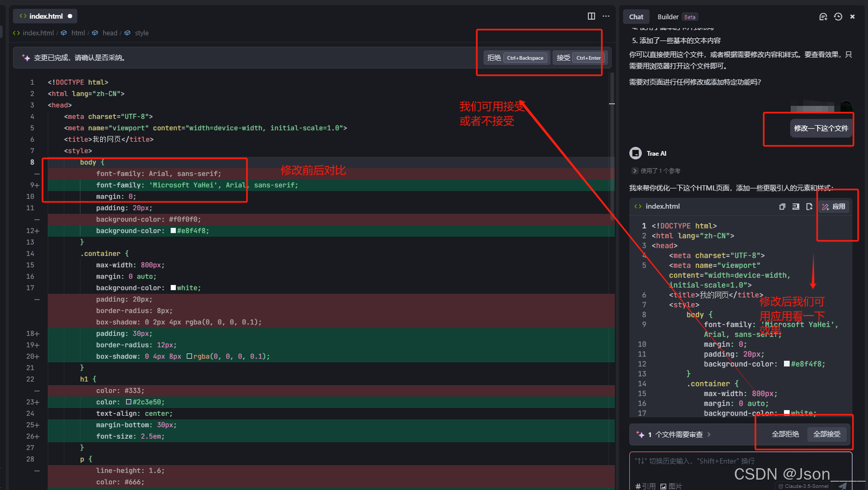This screenshot has height=490, width=868.
Task: Click the #2c3e50 color swatch
Action: coord(129,402)
